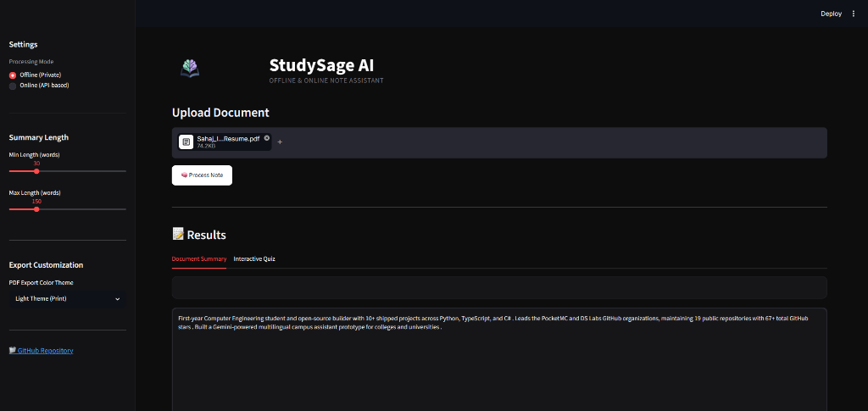Click inside the summary text area
This screenshot has width=868, height=411.
499,359
